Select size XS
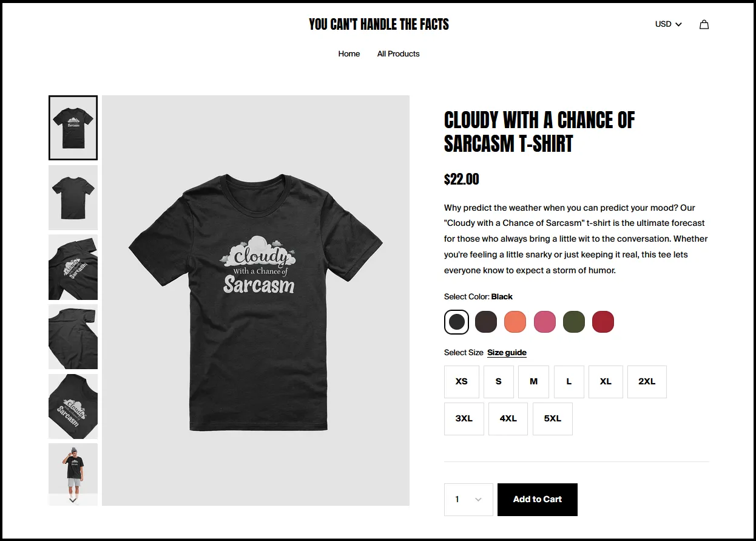 (x=462, y=382)
